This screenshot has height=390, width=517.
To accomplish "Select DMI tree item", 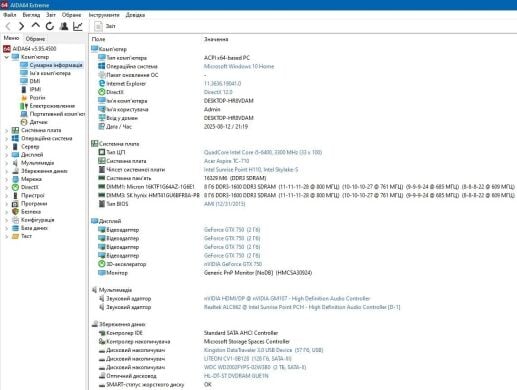I will [x=30, y=81].
